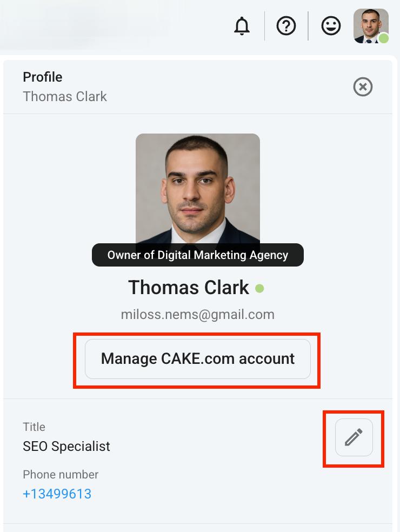Click the Profile panel header title
The height and width of the screenshot is (532, 400).
pos(42,77)
